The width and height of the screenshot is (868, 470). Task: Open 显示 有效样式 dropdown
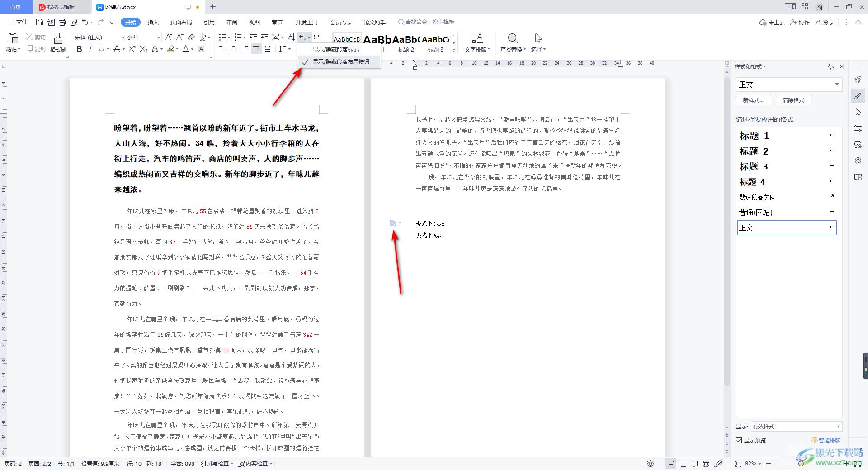[x=796, y=426]
